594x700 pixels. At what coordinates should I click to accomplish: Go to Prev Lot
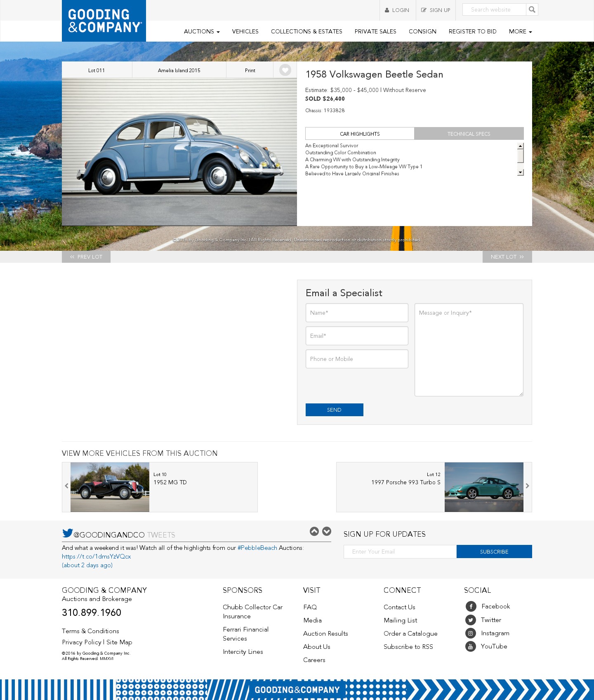click(x=86, y=257)
